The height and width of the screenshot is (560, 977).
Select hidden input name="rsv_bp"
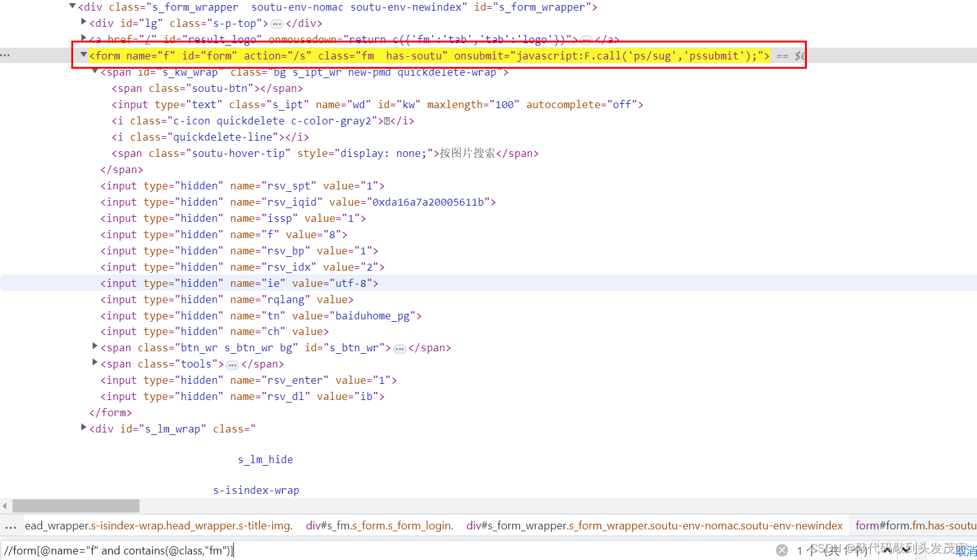240,251
